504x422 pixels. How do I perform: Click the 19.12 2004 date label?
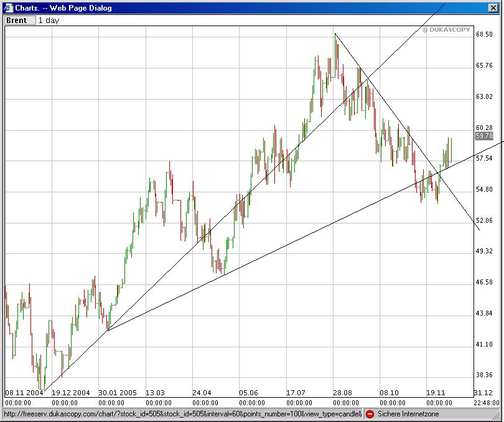(71, 393)
